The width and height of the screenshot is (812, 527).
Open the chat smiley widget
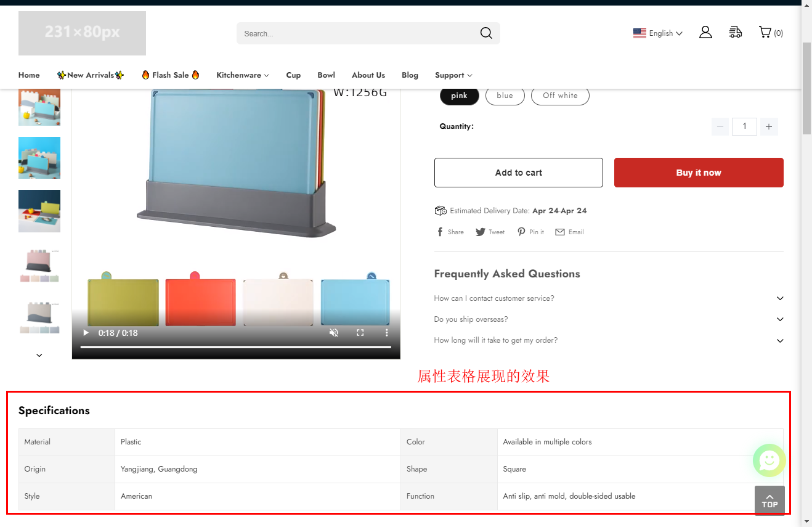tap(769, 460)
